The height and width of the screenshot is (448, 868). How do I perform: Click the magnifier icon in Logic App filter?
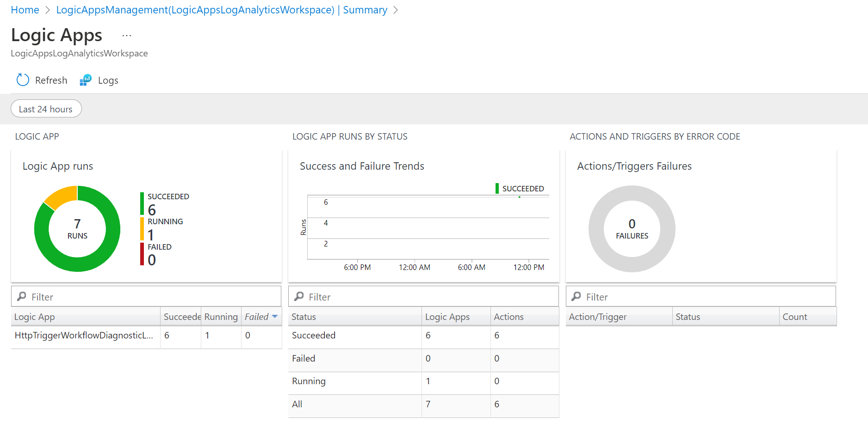point(22,296)
